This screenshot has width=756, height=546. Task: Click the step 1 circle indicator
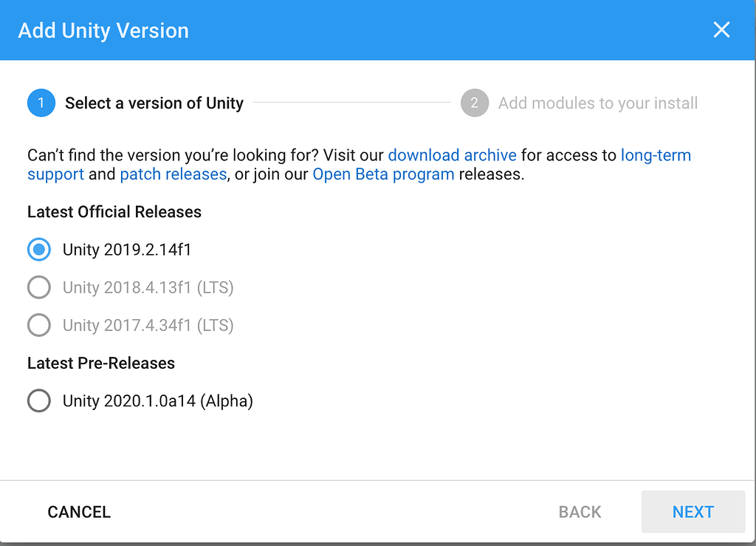click(41, 103)
